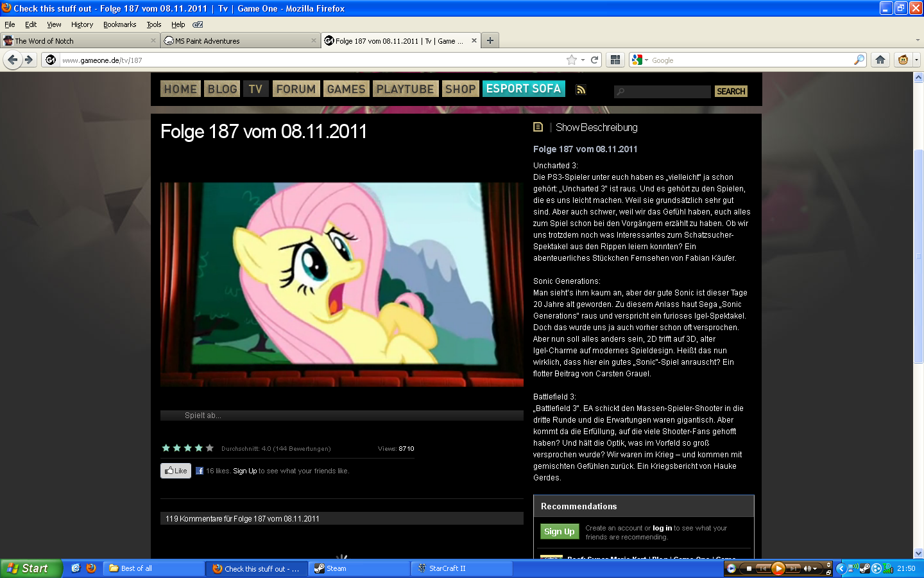This screenshot has width=924, height=578.
Task: Click the site SEARCH button
Action: point(731,91)
